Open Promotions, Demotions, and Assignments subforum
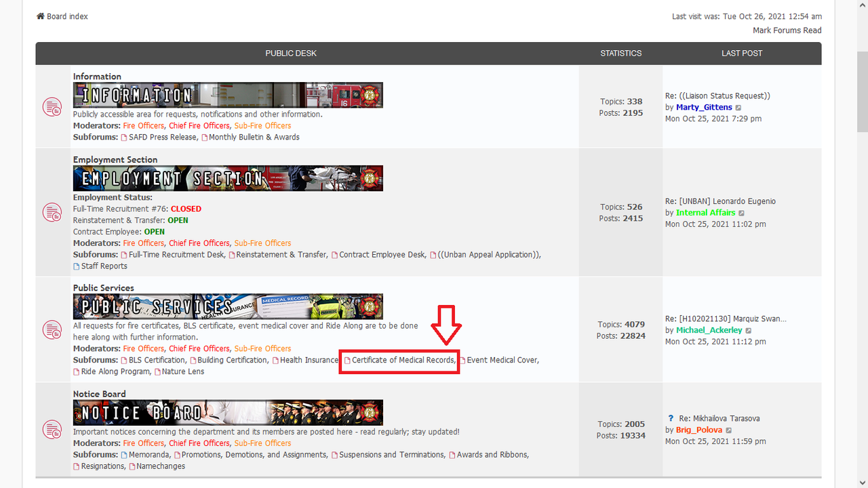This screenshot has height=488, width=868. tap(254, 454)
